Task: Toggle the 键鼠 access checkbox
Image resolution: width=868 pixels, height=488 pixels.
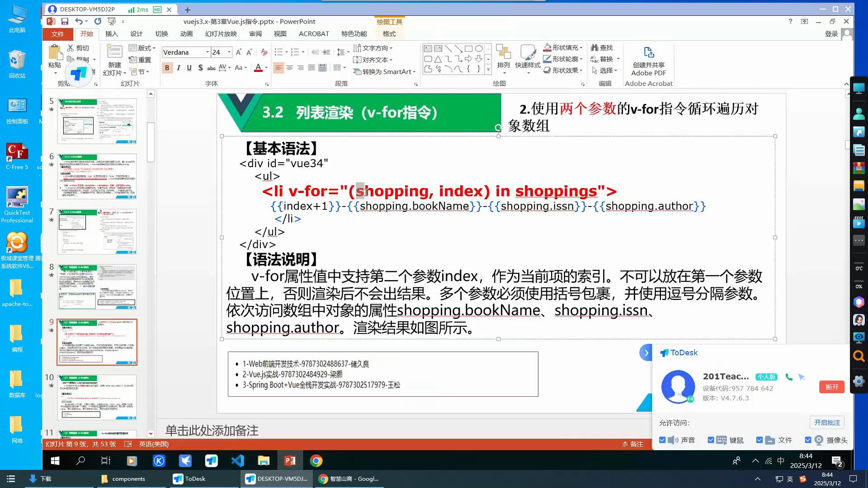Action: pyautogui.click(x=711, y=440)
